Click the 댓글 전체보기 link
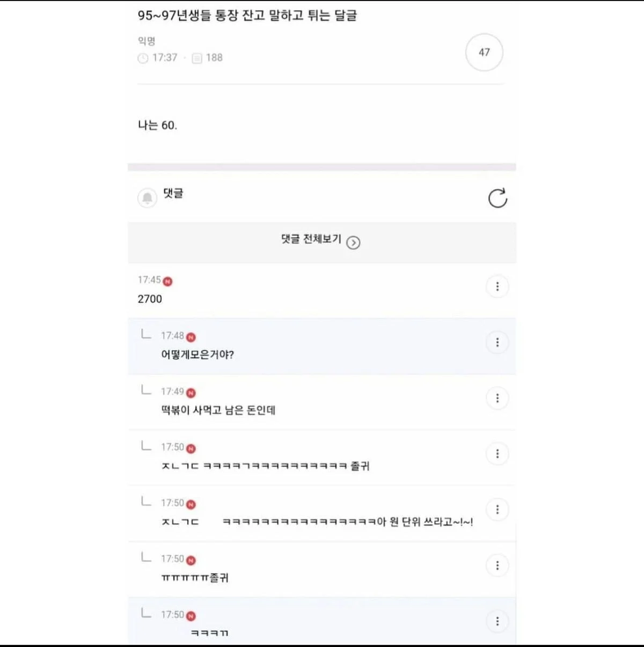 [311, 239]
